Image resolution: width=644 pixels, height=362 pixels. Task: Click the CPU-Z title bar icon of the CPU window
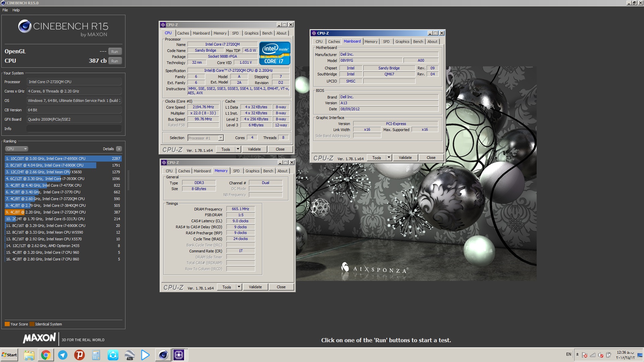pyautogui.click(x=163, y=25)
